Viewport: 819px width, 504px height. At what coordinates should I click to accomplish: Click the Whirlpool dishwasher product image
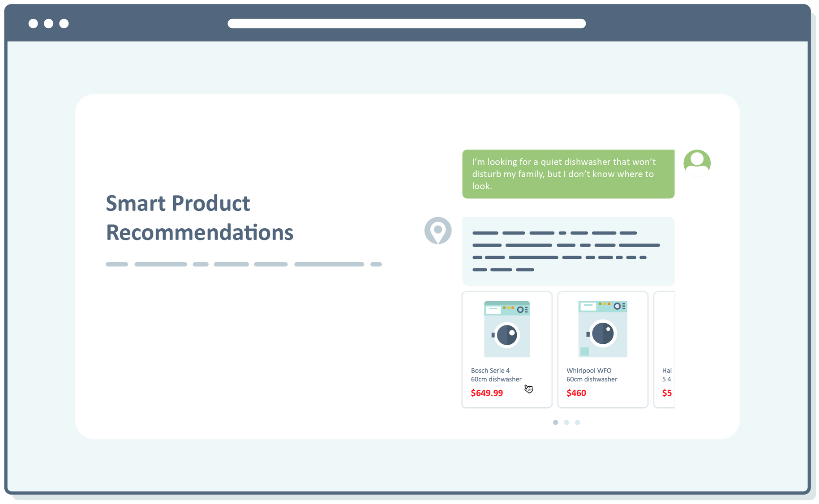603,329
